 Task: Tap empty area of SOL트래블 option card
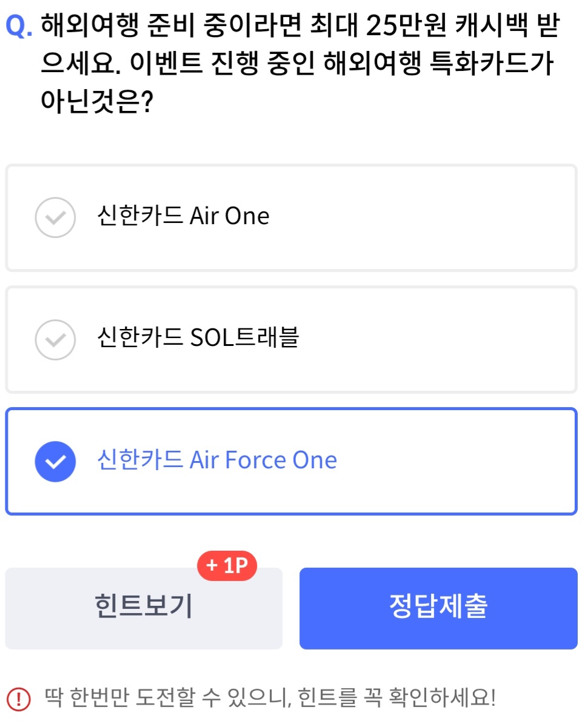pos(437,340)
